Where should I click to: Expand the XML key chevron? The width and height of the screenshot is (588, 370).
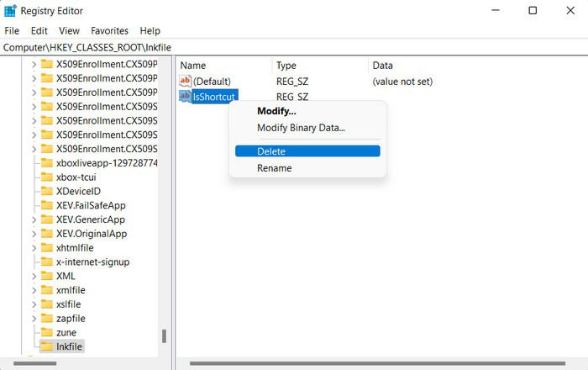pos(34,276)
